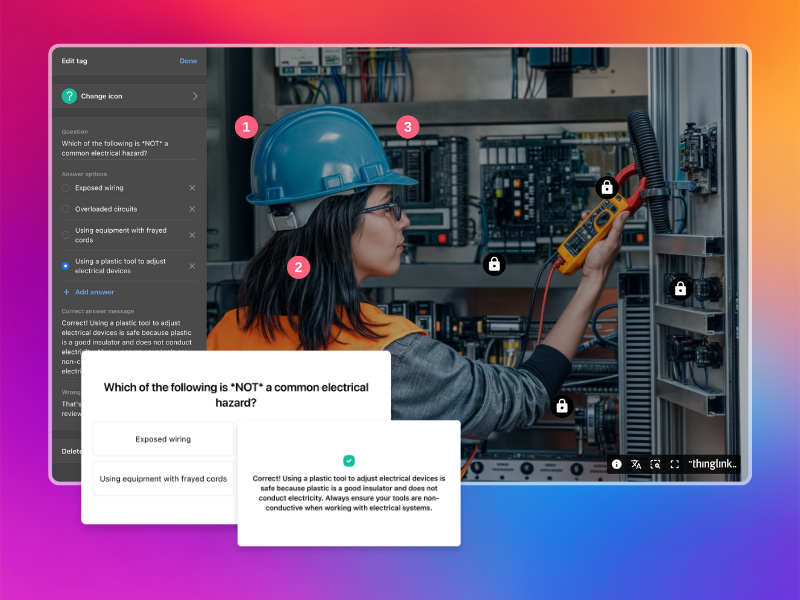Click the Exposed wiring text in editor panel
Viewport: 800px width, 600px height.
(x=99, y=188)
